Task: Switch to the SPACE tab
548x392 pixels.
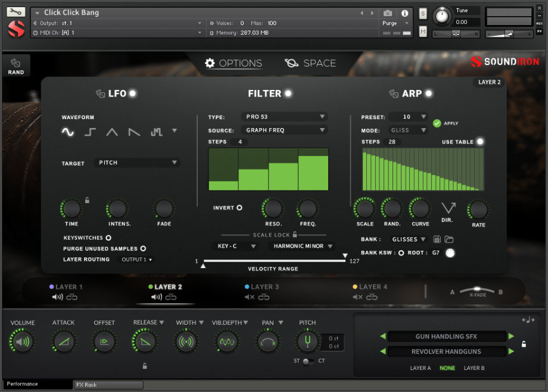Action: 310,63
